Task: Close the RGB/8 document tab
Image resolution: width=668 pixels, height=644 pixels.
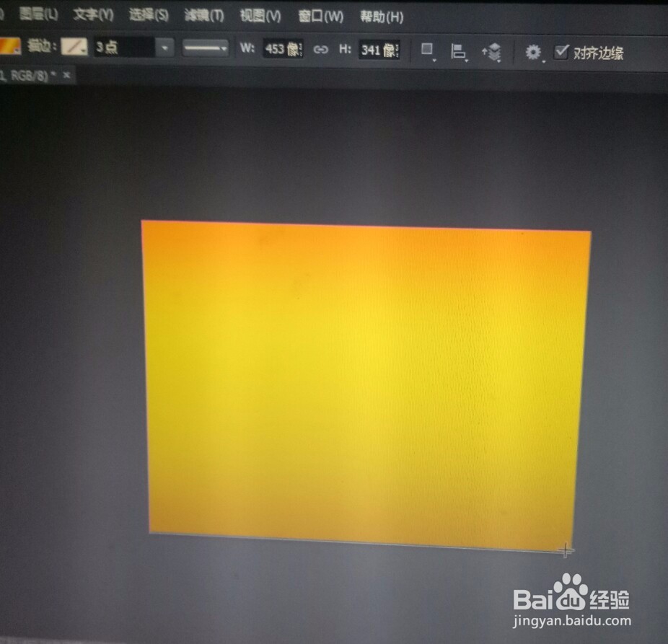Action: coord(66,75)
